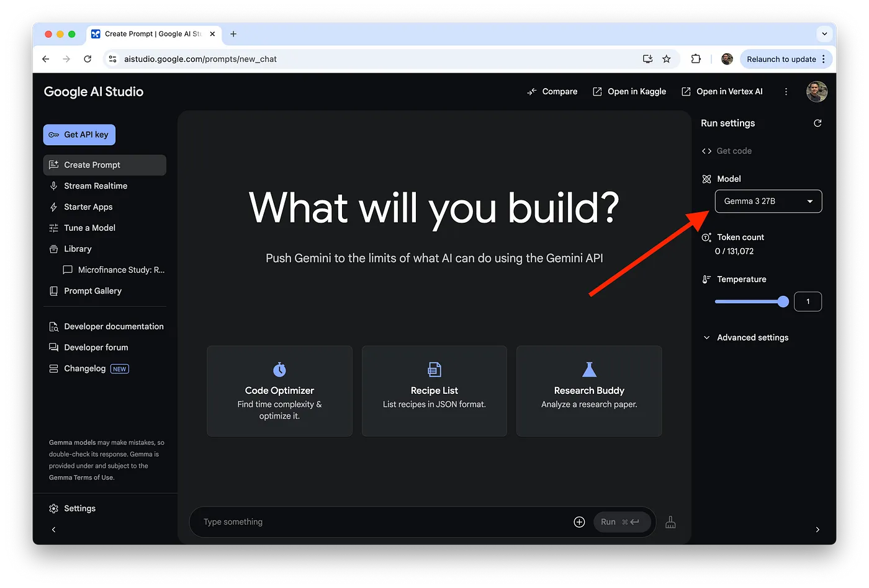Click the browser Back arrow

pos(45,59)
